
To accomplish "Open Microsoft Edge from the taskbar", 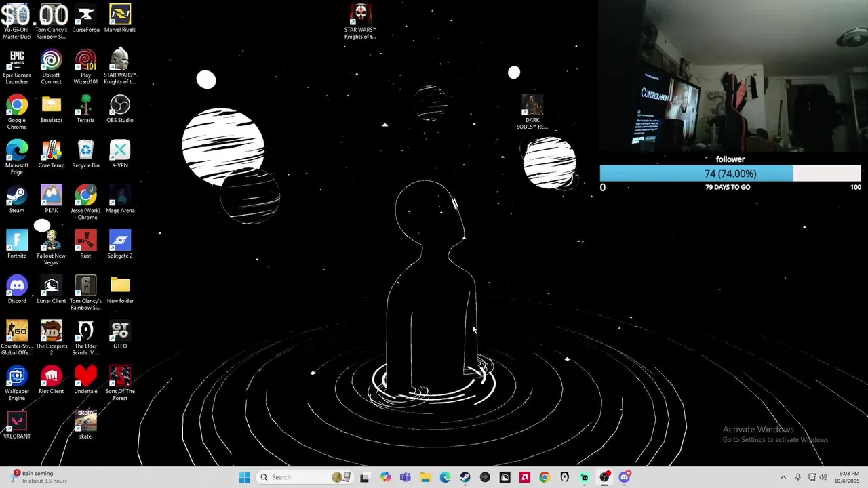I will (445, 477).
